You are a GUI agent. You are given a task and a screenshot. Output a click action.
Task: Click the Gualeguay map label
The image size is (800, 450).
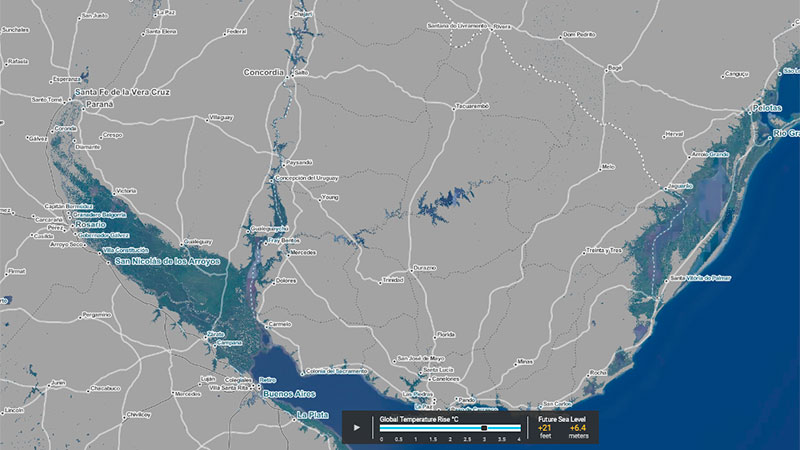tap(197, 242)
